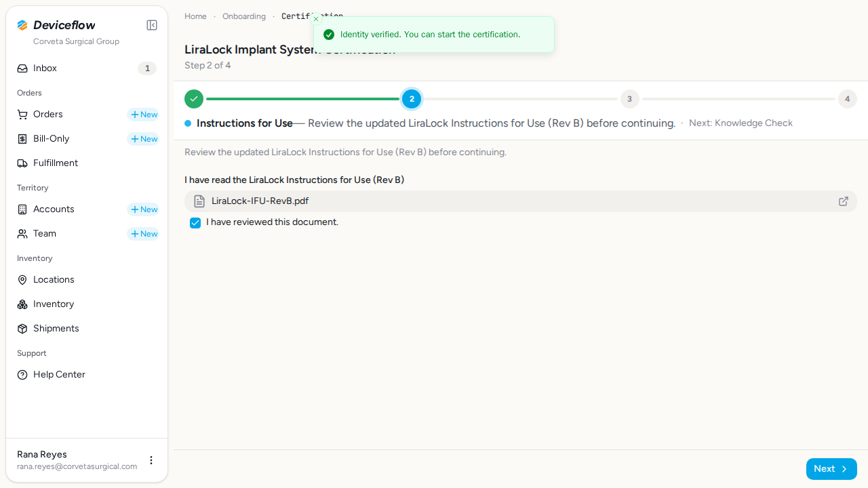Add a new order with +New
The width and height of the screenshot is (868, 488).
pos(143,115)
